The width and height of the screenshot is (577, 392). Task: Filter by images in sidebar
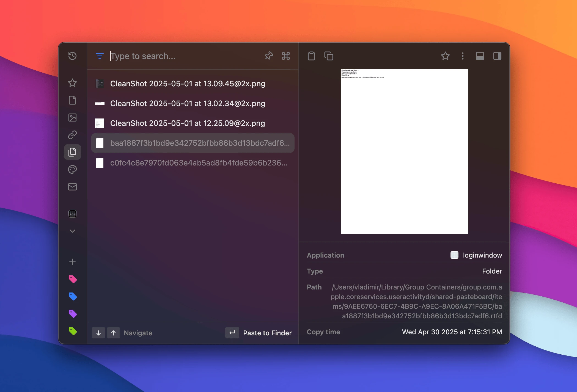(72, 118)
